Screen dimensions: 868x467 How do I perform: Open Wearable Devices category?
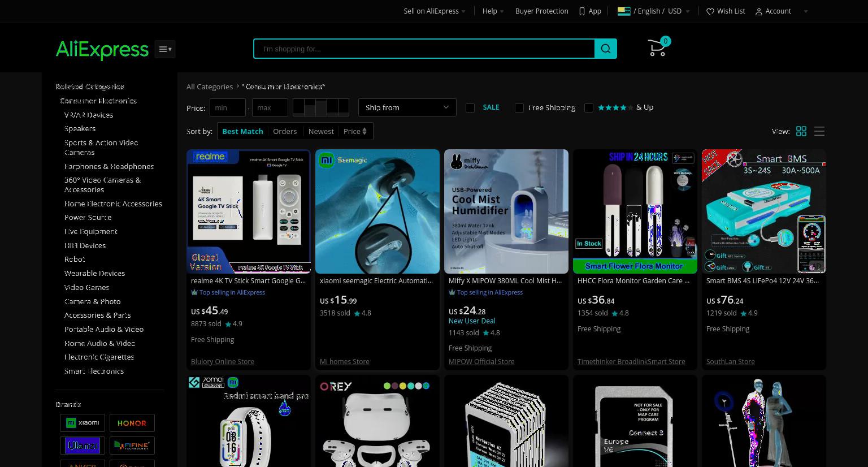pyautogui.click(x=94, y=273)
